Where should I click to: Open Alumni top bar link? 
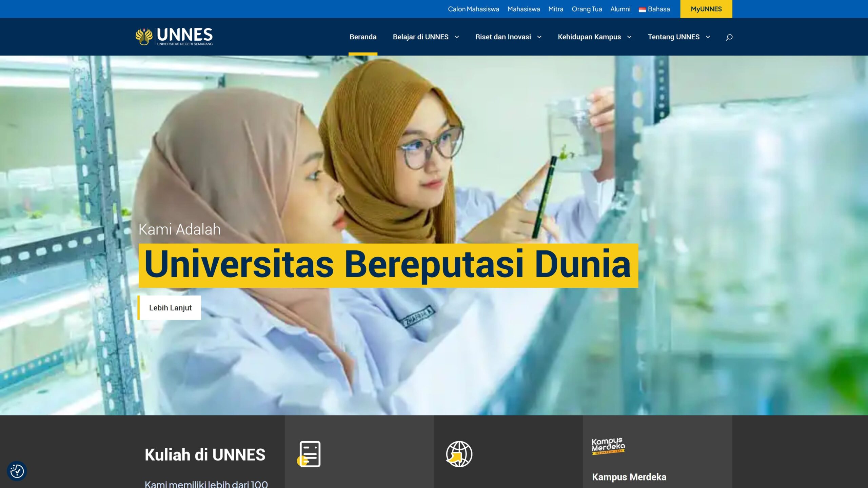[620, 9]
